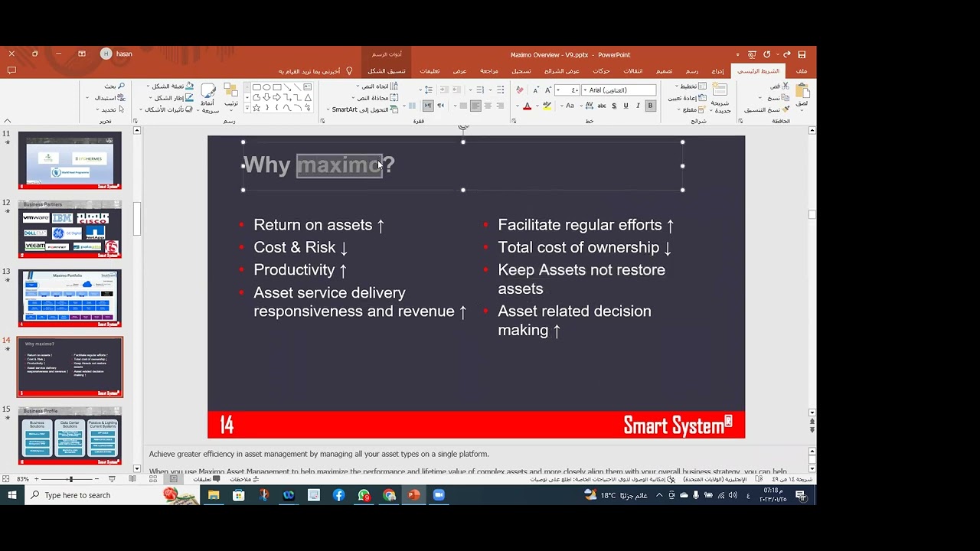Viewport: 980px width, 551px height.
Task: Toggle Underline formatting
Action: tap(626, 106)
